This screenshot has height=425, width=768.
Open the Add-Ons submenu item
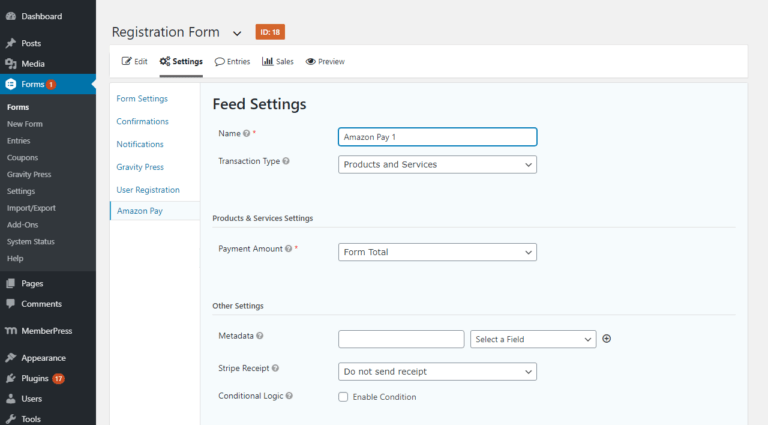click(x=23, y=225)
